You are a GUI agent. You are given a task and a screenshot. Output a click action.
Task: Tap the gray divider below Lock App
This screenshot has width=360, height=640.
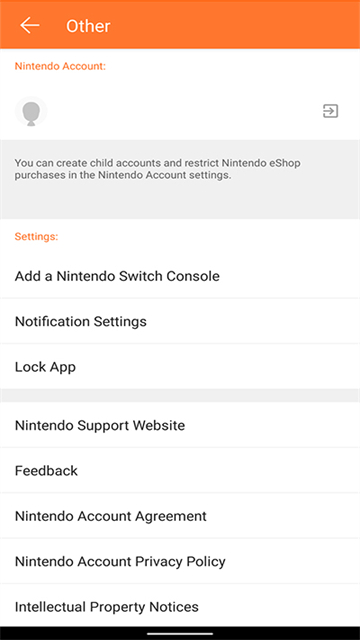pyautogui.click(x=180, y=396)
